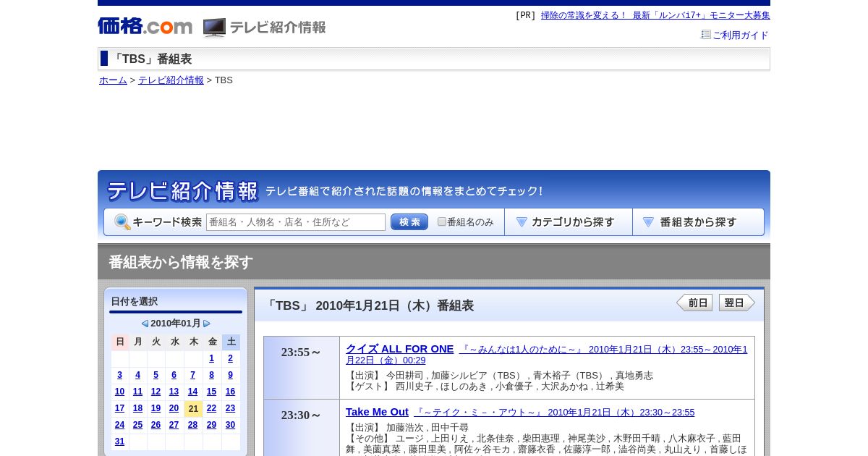Select calendar date 27
This screenshot has width=868, height=456.
coord(174,425)
